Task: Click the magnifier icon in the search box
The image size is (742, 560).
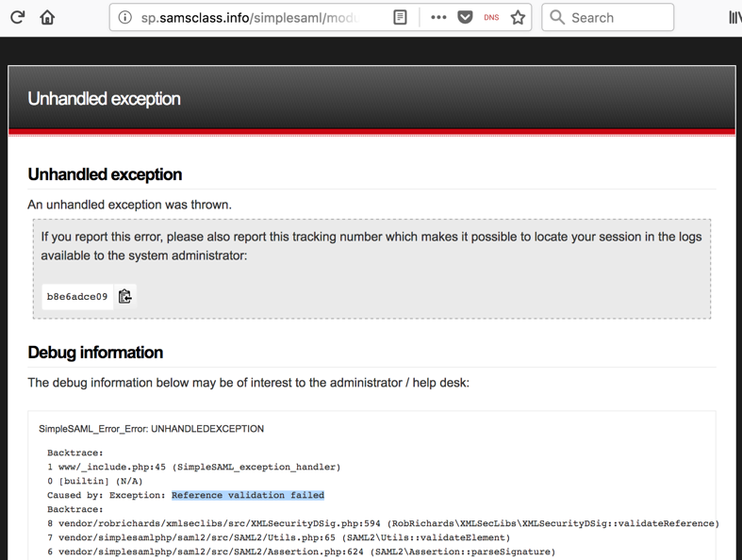Action: pos(557,17)
